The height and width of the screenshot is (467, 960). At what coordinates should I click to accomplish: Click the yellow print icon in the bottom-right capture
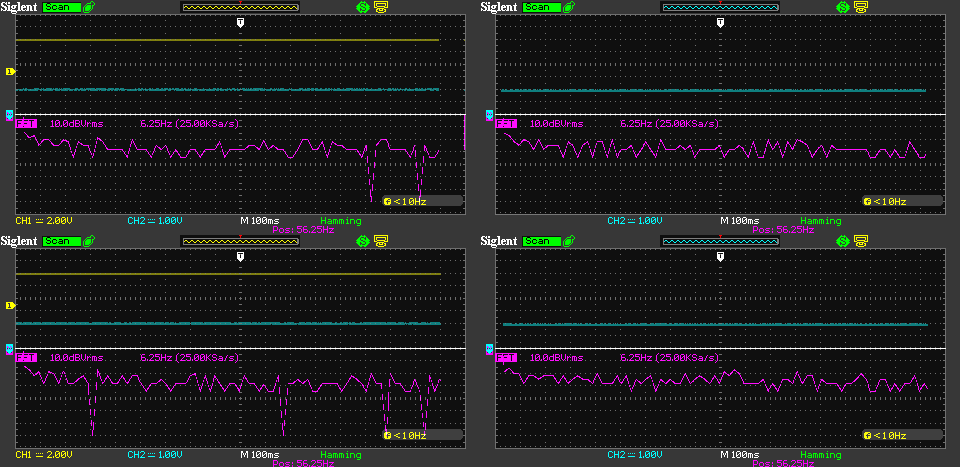[860, 241]
